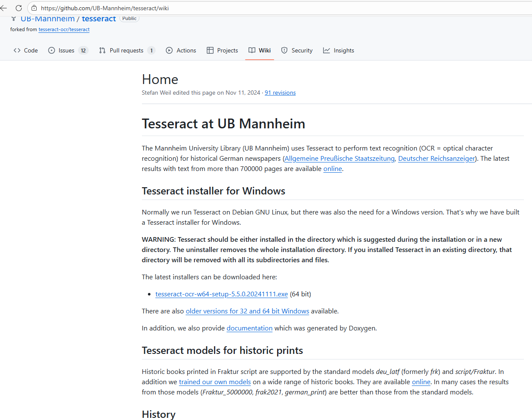
Task: Click the Code brackets icon
Action: pyautogui.click(x=17, y=50)
